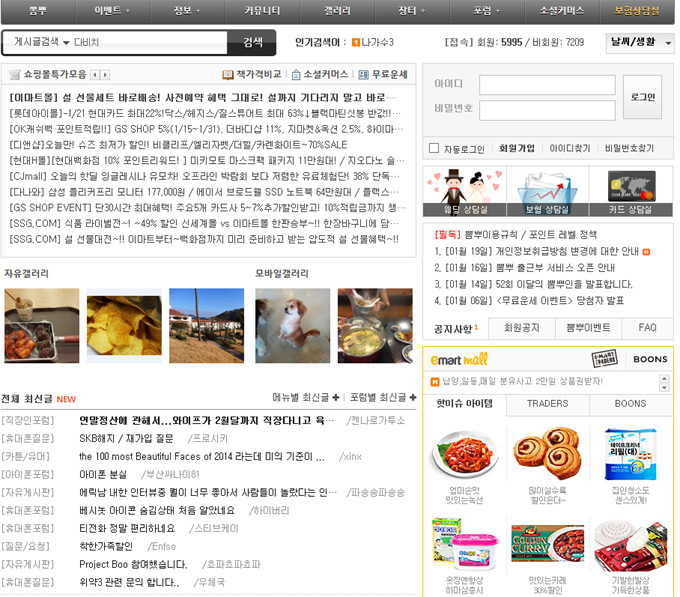Open the dog photo in 모바일갤러리
This screenshot has width=680, height=597.
tap(293, 326)
